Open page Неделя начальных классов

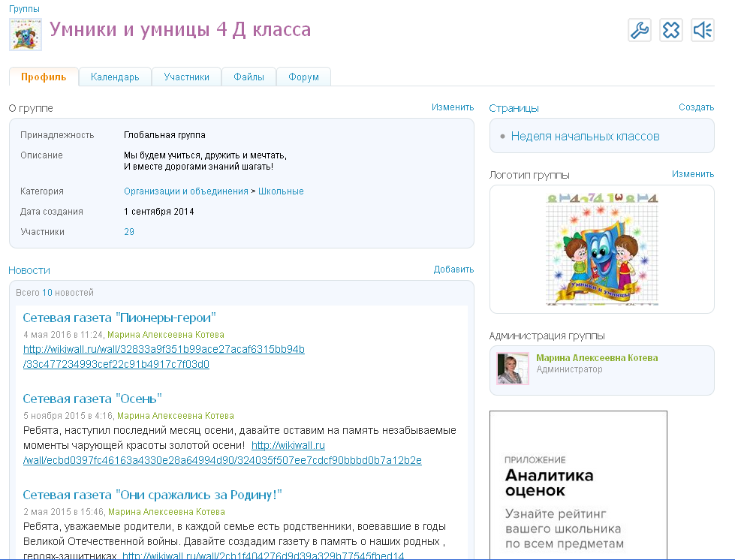(x=585, y=136)
